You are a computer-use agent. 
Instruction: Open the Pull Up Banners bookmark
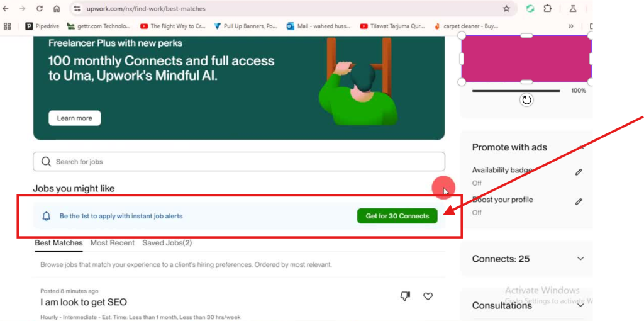[x=246, y=26]
